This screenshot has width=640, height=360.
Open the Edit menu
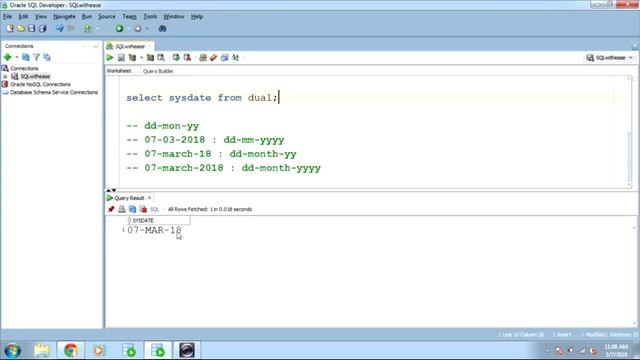(x=23, y=16)
